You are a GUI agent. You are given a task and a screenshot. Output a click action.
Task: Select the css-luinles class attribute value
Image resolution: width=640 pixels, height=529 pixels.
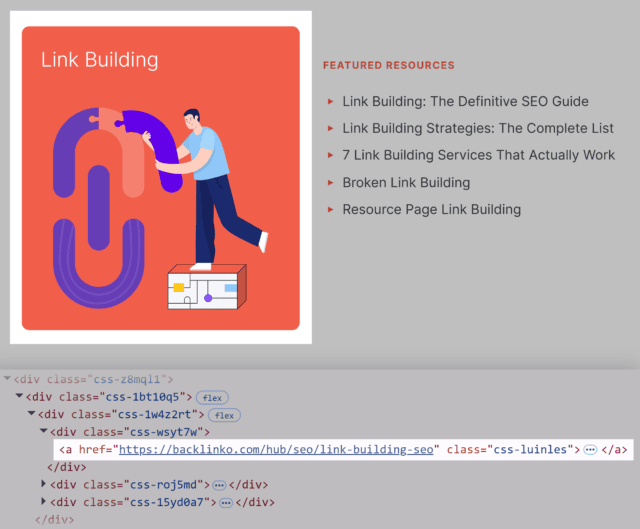(528, 450)
